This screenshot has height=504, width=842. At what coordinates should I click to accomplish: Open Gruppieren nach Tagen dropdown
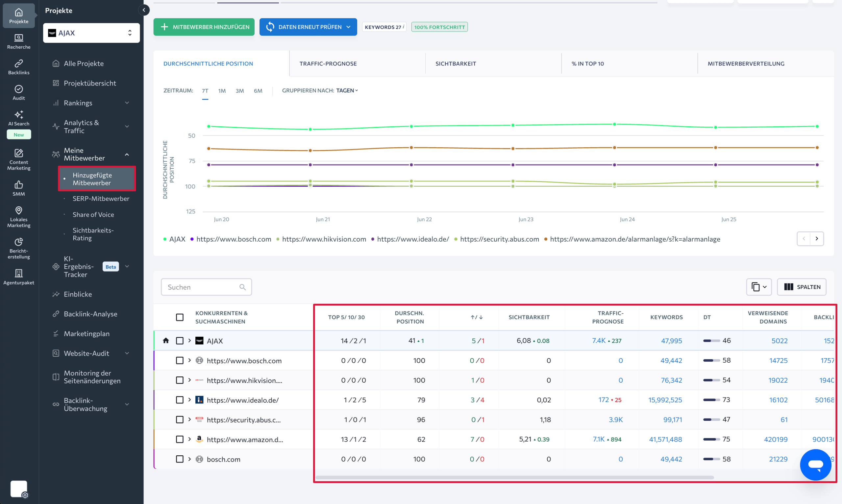pos(347,90)
